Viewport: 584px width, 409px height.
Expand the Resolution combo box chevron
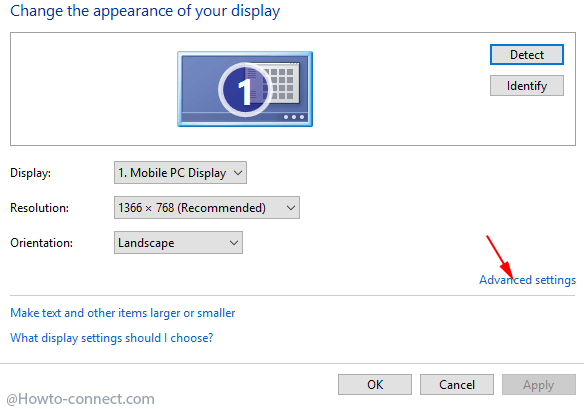[x=291, y=208]
